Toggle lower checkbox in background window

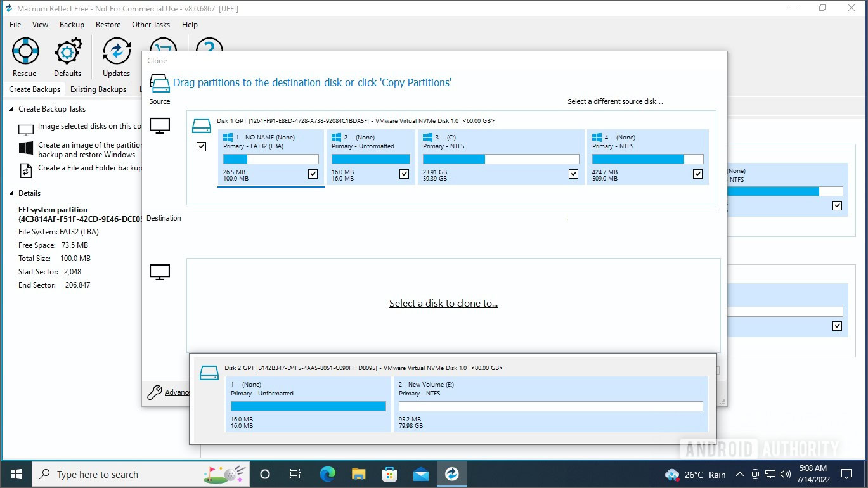point(837,326)
